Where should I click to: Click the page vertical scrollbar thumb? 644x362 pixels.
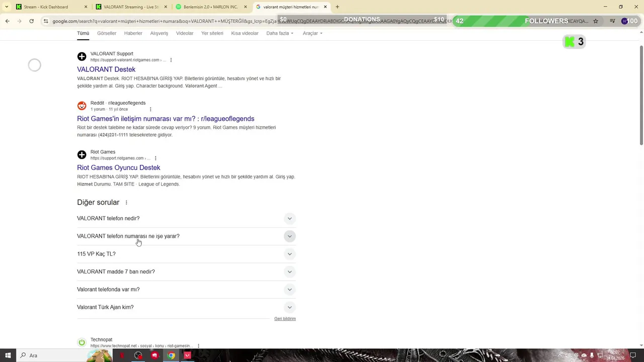[641, 96]
